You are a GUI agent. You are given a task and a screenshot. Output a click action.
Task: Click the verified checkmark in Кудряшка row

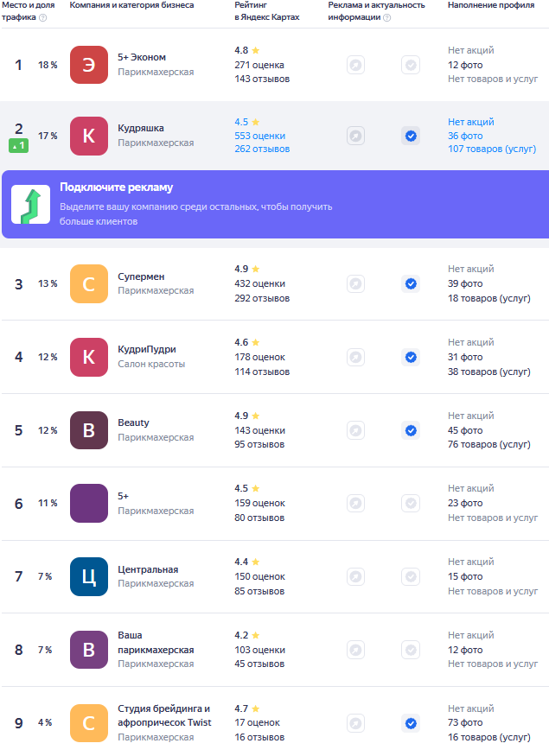pos(411,136)
